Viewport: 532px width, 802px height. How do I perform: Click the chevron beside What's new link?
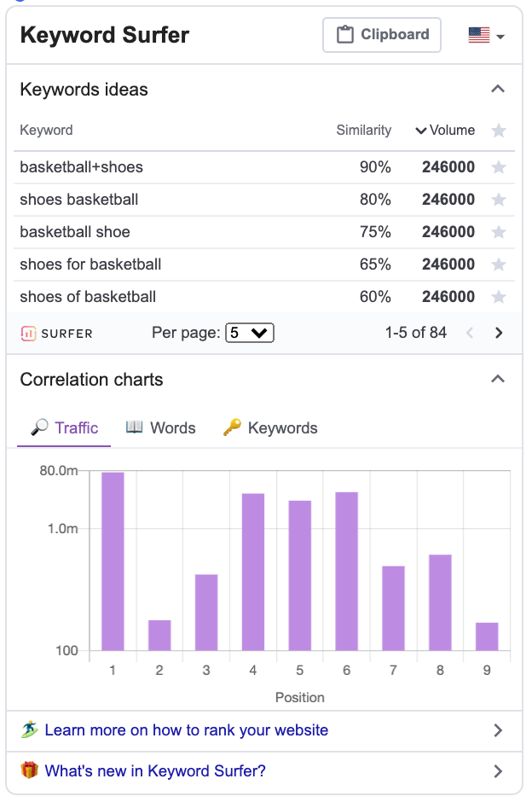pos(498,771)
